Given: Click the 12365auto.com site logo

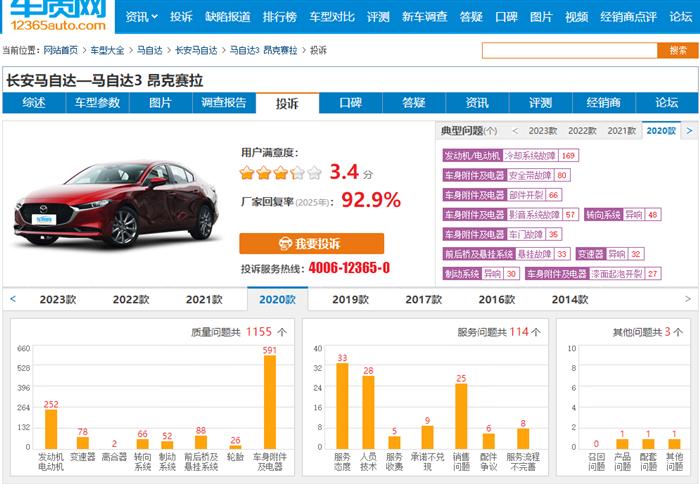Looking at the screenshot, I should [58, 16].
